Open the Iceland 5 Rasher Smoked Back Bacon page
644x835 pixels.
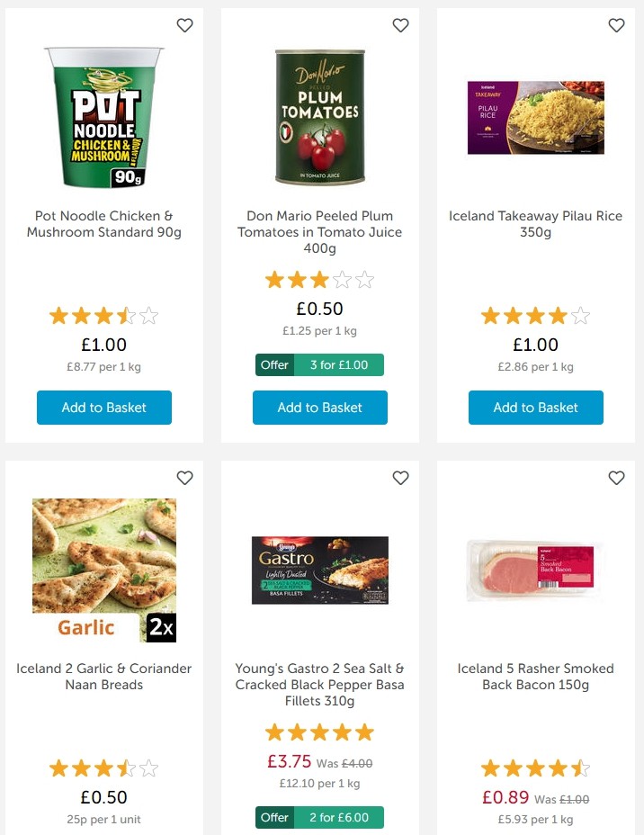(535, 678)
